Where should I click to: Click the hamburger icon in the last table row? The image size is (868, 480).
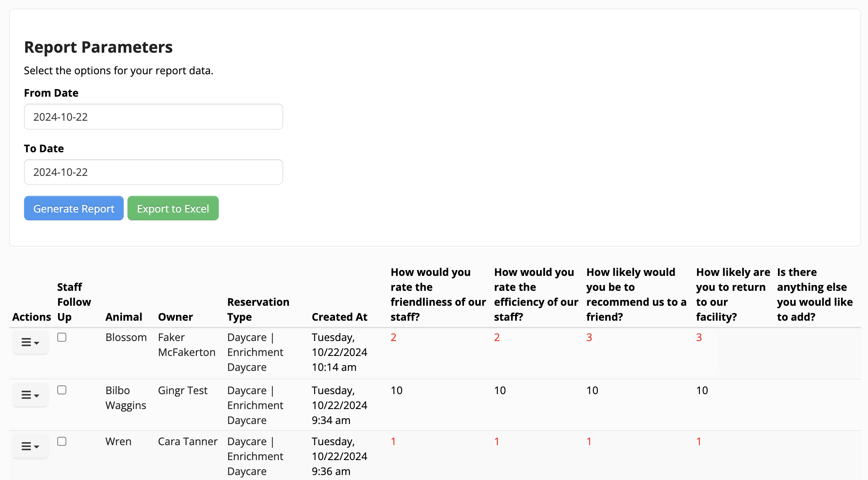click(x=26, y=446)
